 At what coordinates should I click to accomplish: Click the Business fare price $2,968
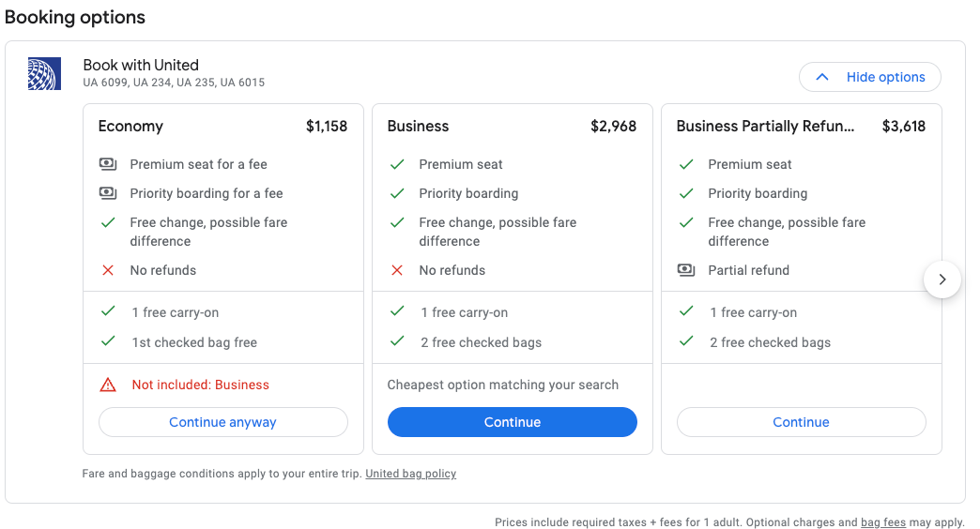click(x=613, y=126)
